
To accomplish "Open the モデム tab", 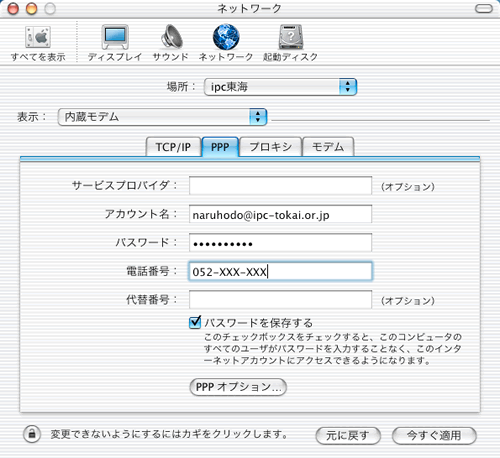I will coord(328,147).
